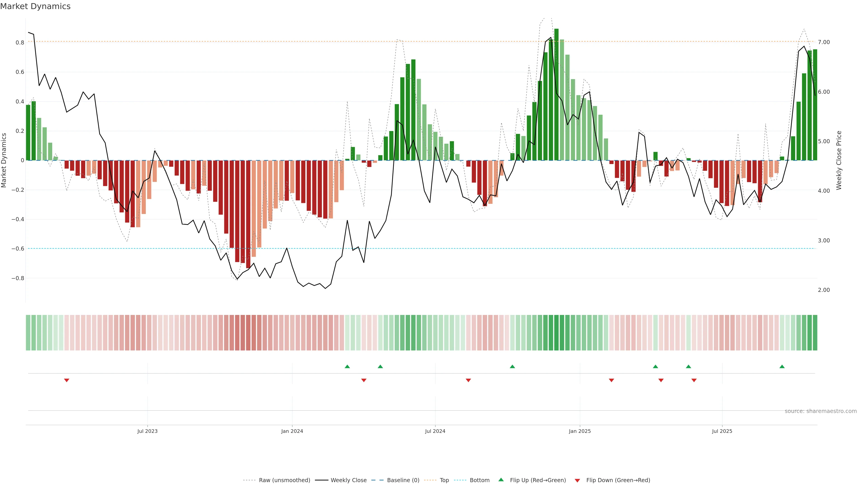Select the Jan 2024 x-axis label
868x488 pixels.
(x=292, y=431)
